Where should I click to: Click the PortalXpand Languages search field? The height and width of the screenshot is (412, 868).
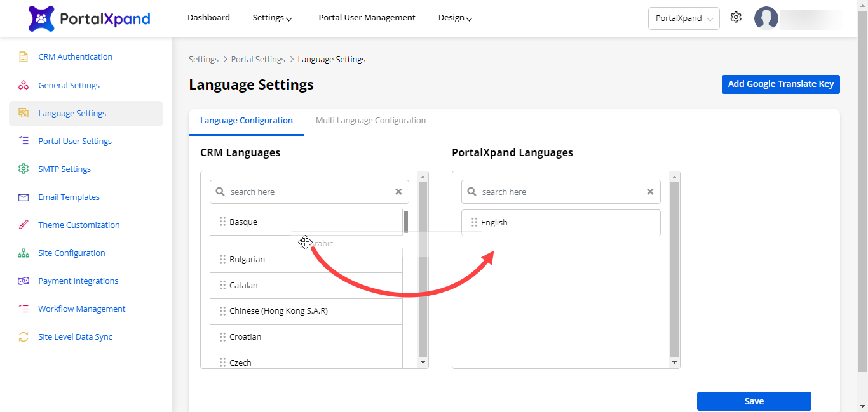559,192
